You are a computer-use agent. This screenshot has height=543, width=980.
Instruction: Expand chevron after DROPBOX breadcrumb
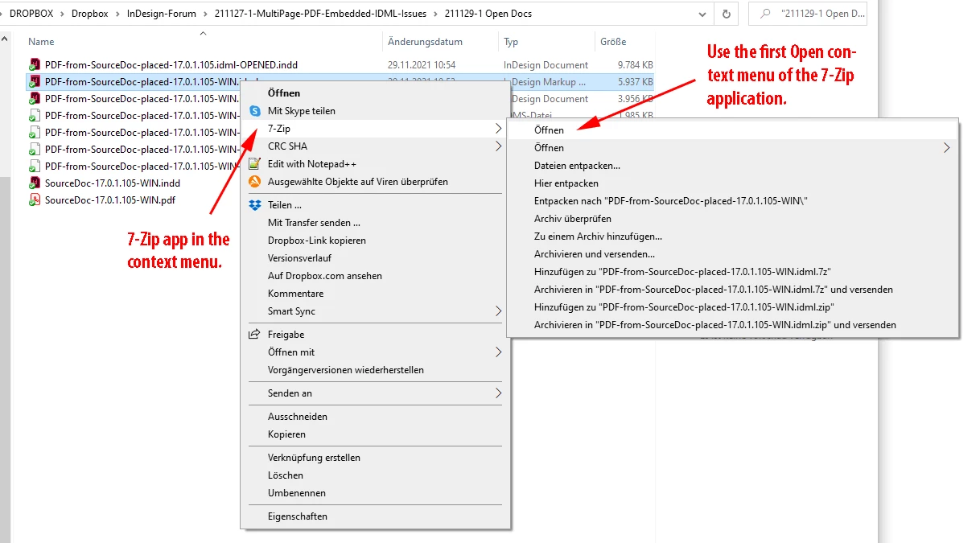click(x=61, y=14)
